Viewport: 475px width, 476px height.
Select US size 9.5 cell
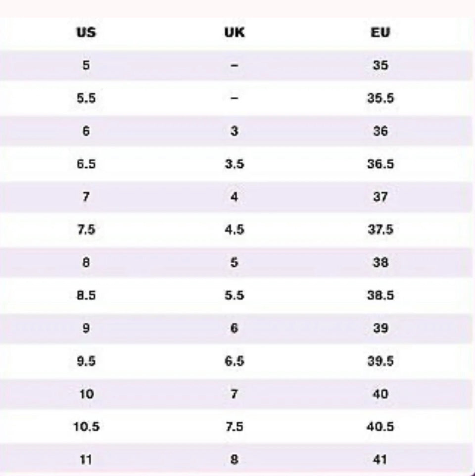click(86, 361)
